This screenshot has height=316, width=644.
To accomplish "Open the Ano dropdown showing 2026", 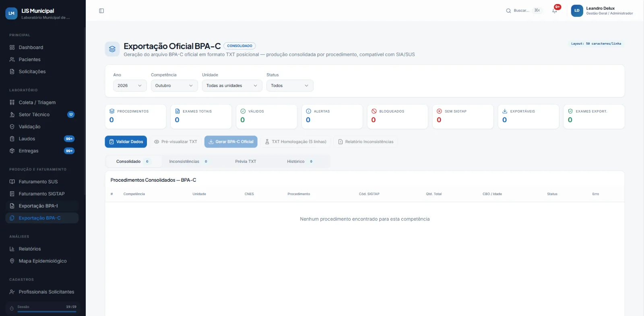I will tap(130, 86).
